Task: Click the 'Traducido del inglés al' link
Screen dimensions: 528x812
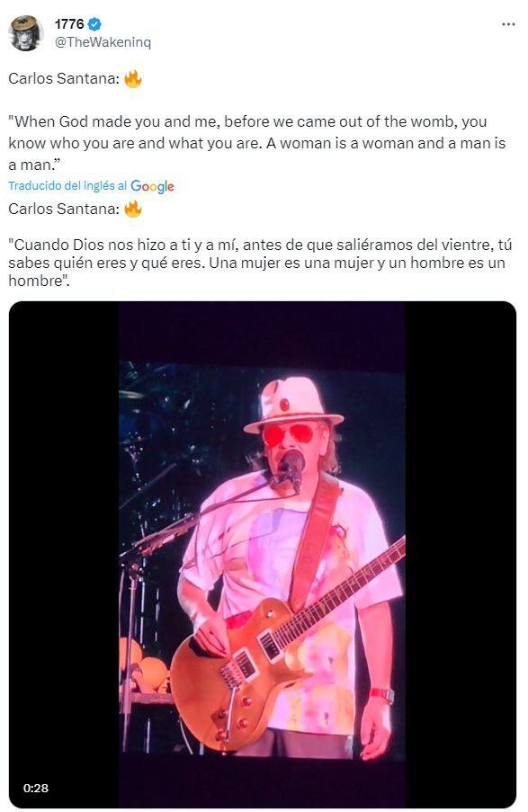Action: click(67, 186)
